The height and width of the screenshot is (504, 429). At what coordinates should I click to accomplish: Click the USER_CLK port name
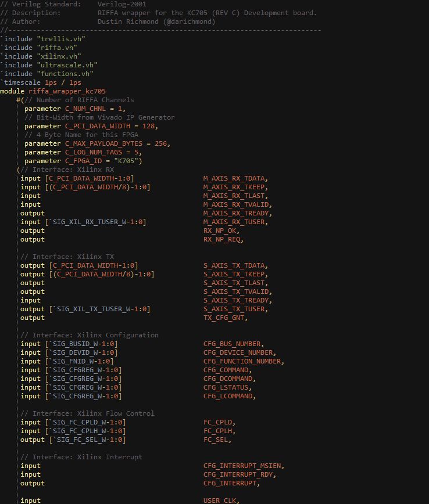click(221, 501)
